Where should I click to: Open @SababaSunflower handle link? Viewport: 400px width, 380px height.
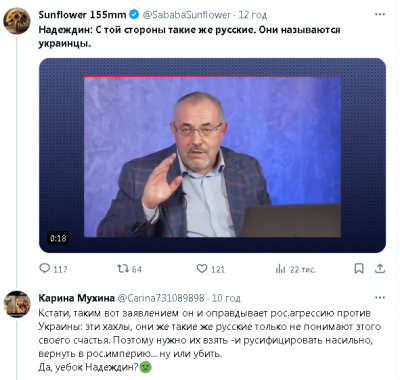(187, 15)
